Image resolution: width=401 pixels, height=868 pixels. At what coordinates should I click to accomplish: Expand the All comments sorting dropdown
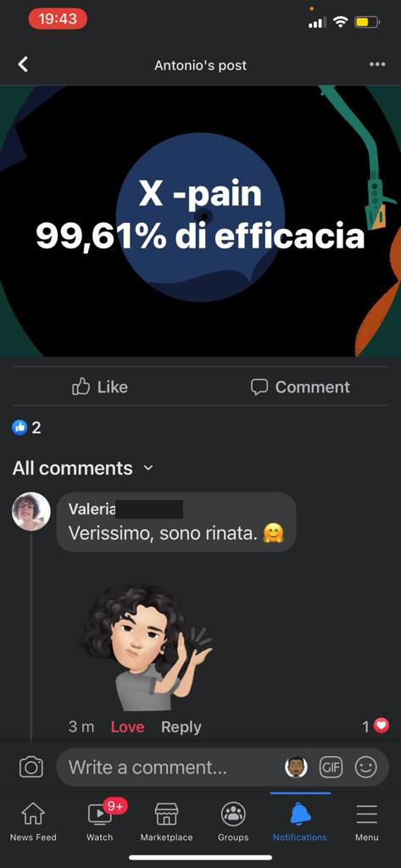pos(82,468)
